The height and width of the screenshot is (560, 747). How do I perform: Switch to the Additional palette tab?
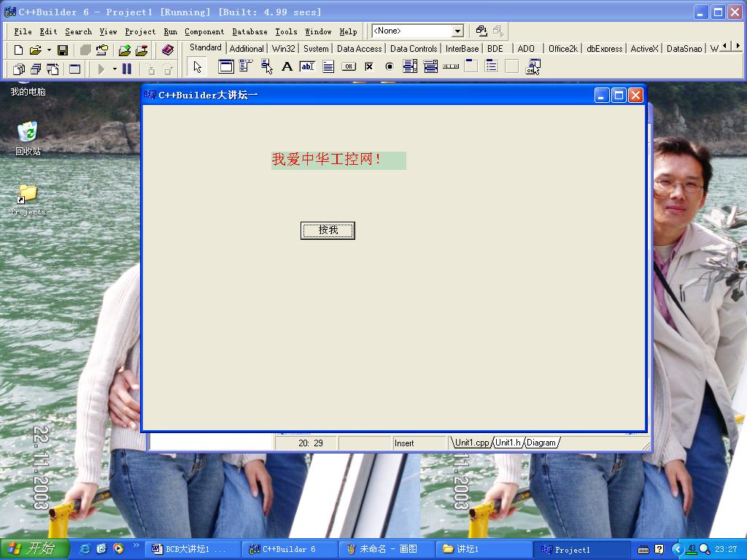(x=247, y=49)
